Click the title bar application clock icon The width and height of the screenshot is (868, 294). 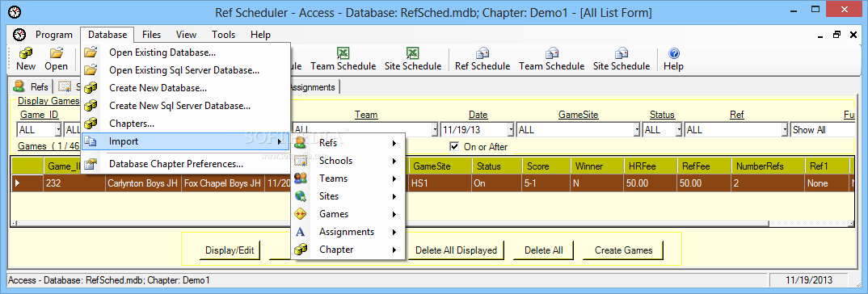[15, 12]
